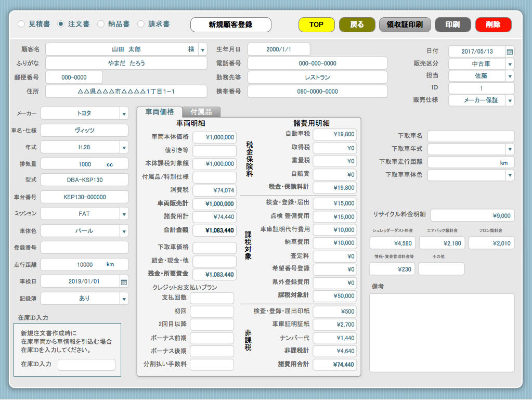Screen dimensions: 532x400
Task: Click the 備考 notes text area
Action: pyautogui.click(x=442, y=333)
